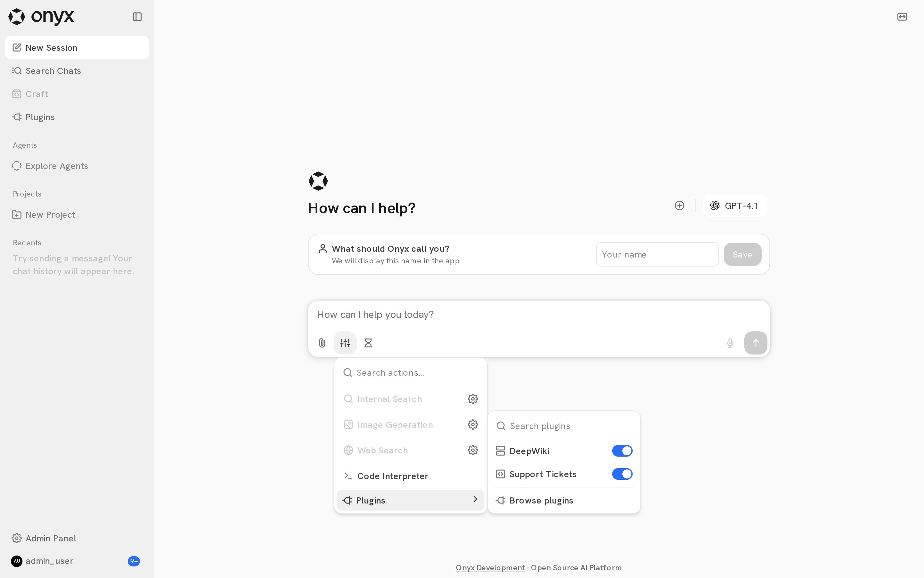Open the Admin Panel
Image resolution: width=924 pixels, height=578 pixels.
pyautogui.click(x=77, y=538)
